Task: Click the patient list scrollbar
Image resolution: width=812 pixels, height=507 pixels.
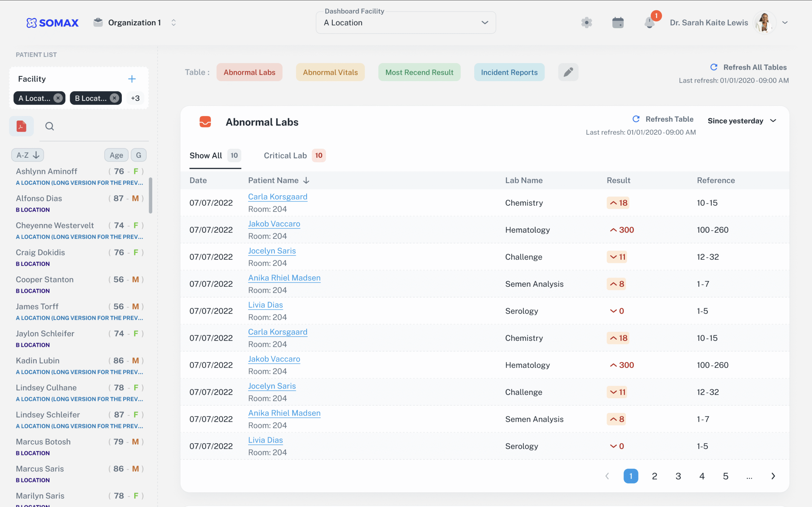Action: click(x=151, y=195)
